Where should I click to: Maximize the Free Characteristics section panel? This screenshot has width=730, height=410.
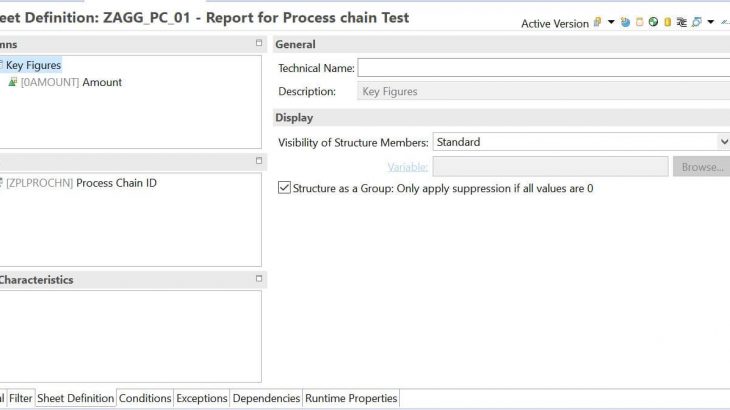258,279
